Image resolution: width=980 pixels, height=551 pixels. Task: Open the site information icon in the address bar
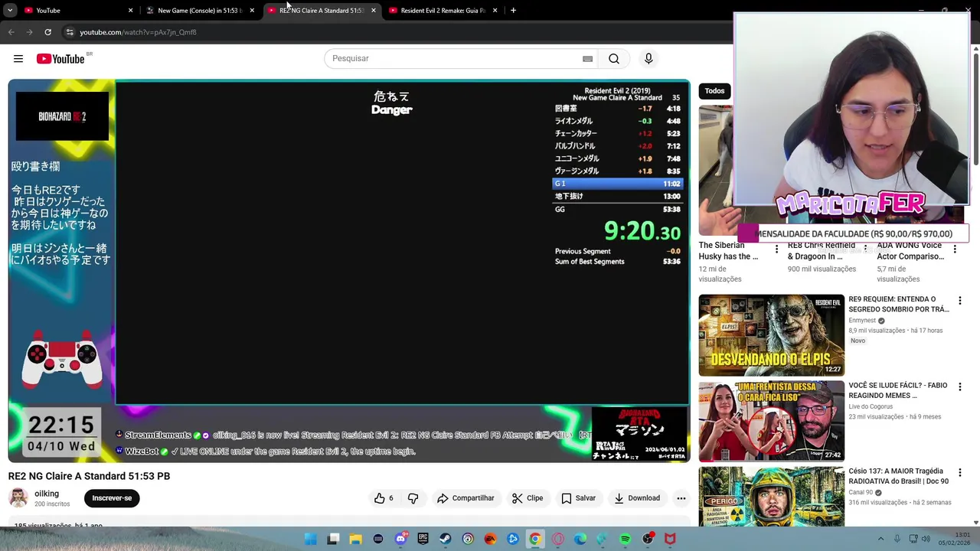70,32
